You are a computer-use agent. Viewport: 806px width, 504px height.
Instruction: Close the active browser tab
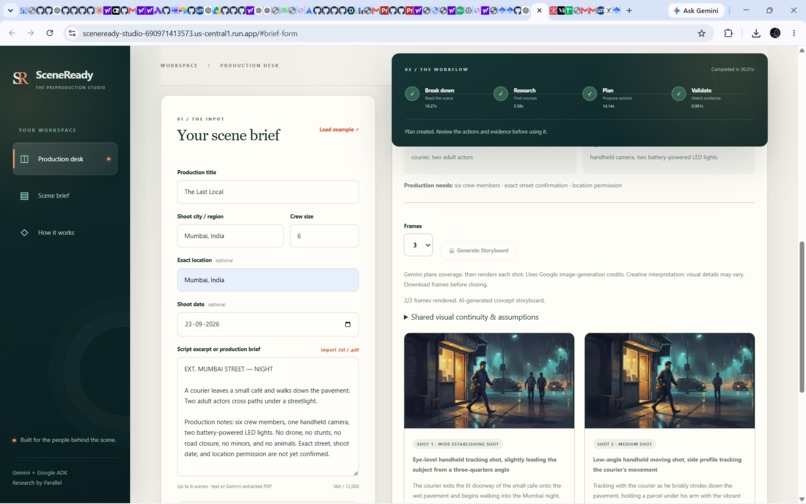tap(539, 10)
